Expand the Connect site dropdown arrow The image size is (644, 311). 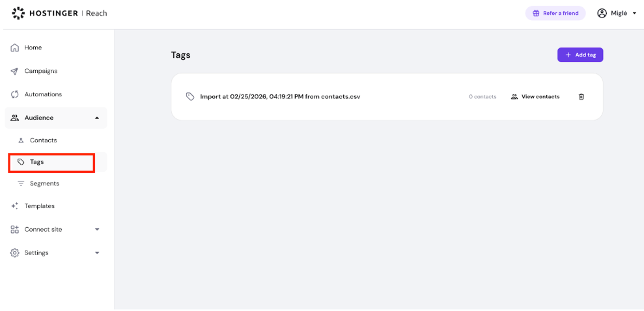tap(97, 230)
